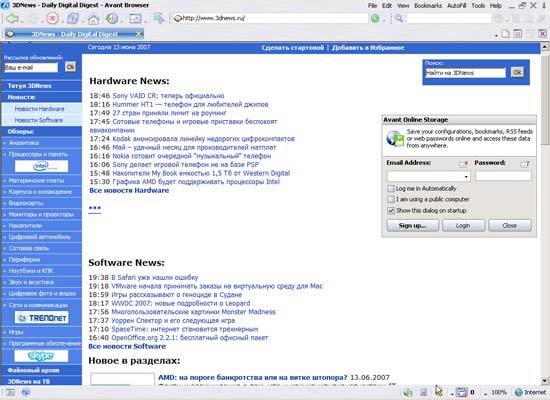The width and height of the screenshot is (550, 400).
Task: Open the popup blocker dropdown arrow in status bar
Action: 452,394
